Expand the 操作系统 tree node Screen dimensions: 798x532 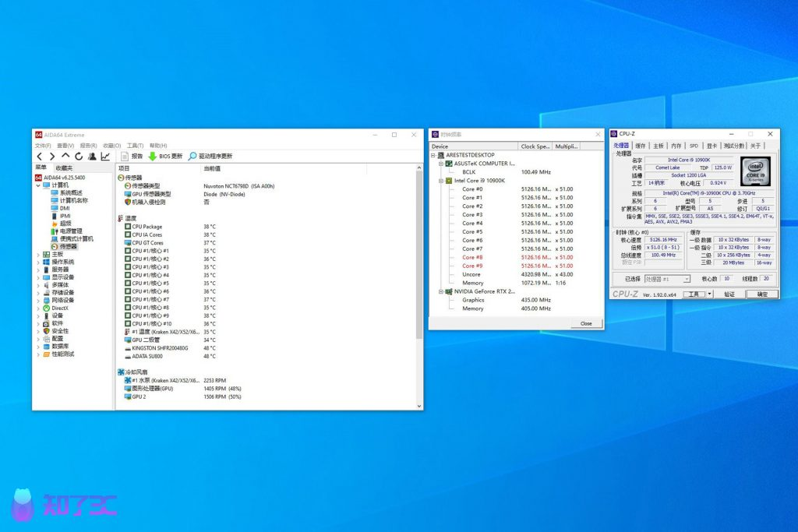[38, 262]
